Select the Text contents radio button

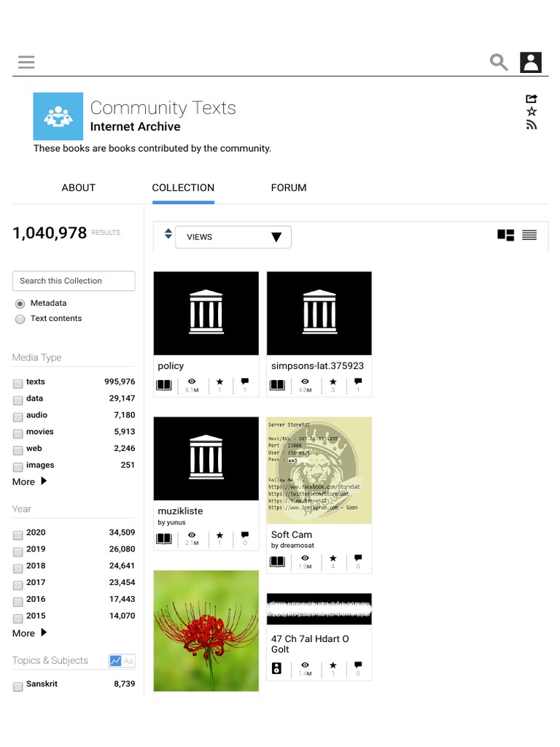[x=20, y=320]
